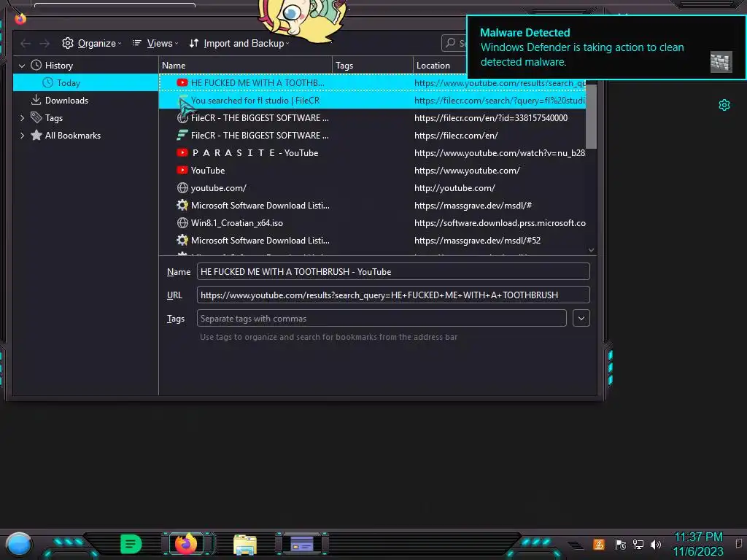Sort by the Location column header

tap(440, 65)
